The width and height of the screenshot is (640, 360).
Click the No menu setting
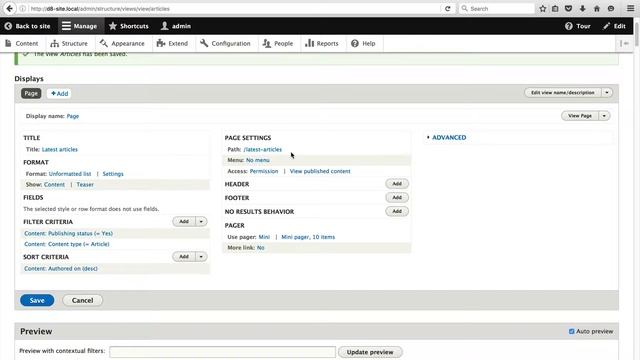[258, 160]
